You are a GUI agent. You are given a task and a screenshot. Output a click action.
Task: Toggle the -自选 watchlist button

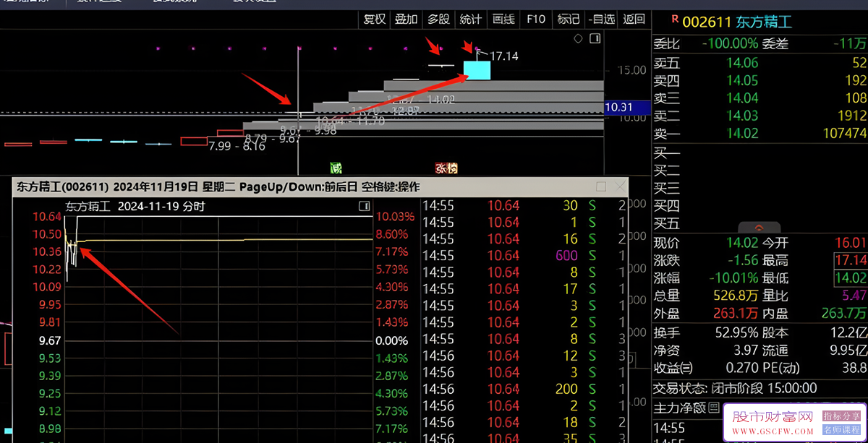click(601, 20)
